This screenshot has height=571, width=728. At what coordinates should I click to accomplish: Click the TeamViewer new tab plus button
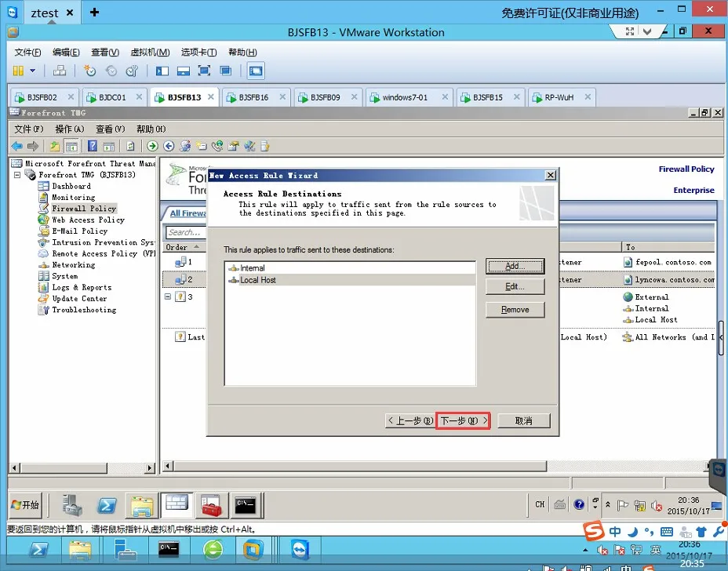pos(94,12)
